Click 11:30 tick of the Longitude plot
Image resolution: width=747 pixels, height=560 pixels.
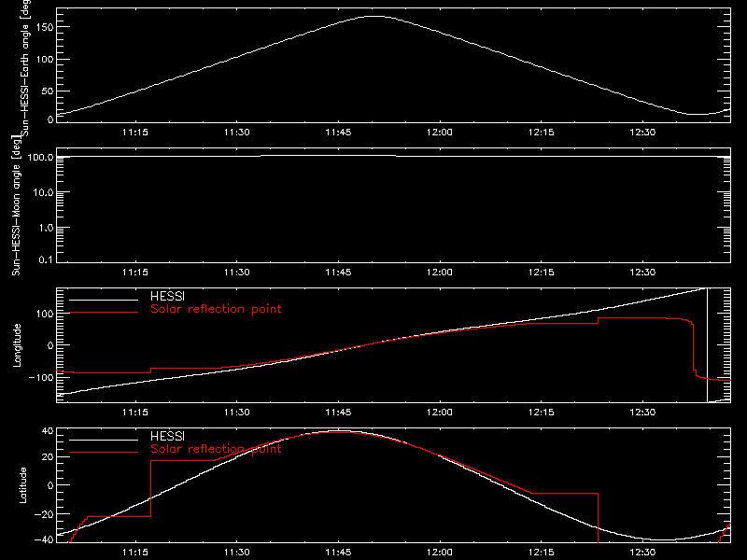(x=237, y=413)
